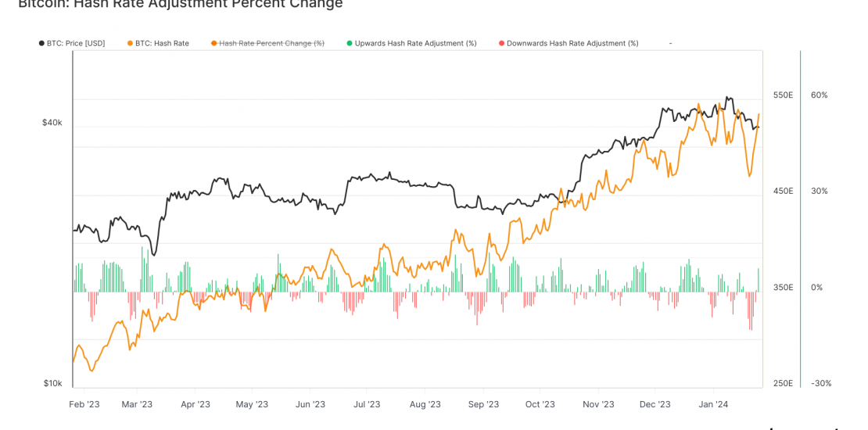Toggle the BTC: Hash Rate legend series
The image size is (868, 430).
pos(162,43)
